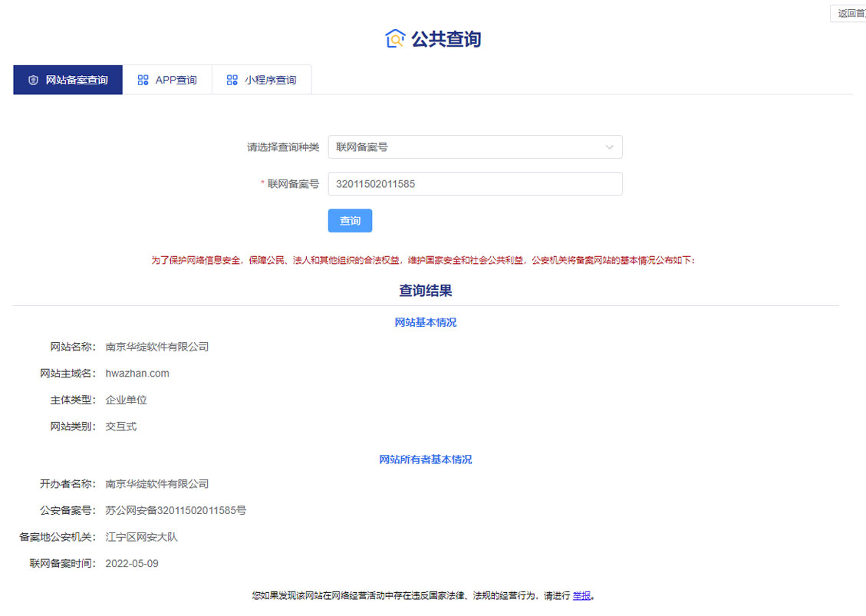Click the 苏公网安备32011502011585号 record value
The width and height of the screenshot is (866, 616).
tap(176, 510)
